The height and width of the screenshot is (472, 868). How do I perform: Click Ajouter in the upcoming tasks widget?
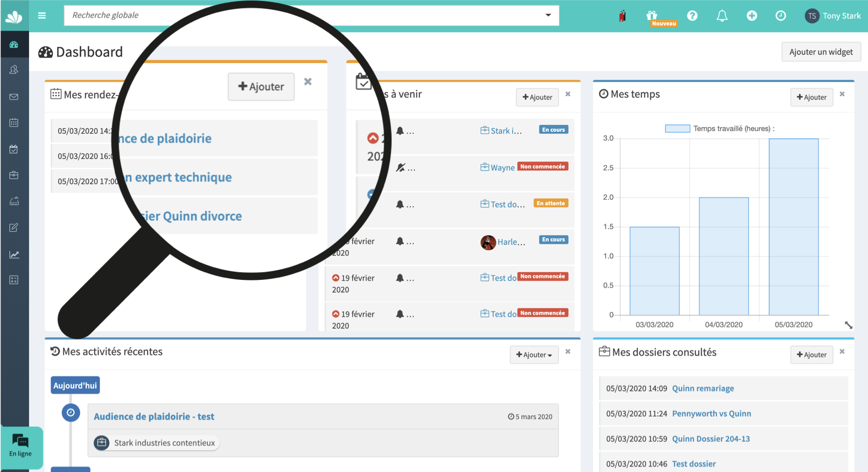[x=537, y=97]
